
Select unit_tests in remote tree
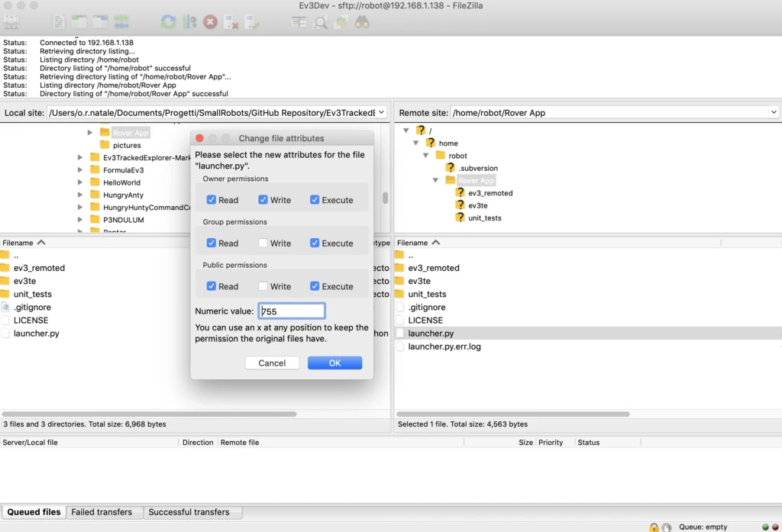pyautogui.click(x=484, y=218)
